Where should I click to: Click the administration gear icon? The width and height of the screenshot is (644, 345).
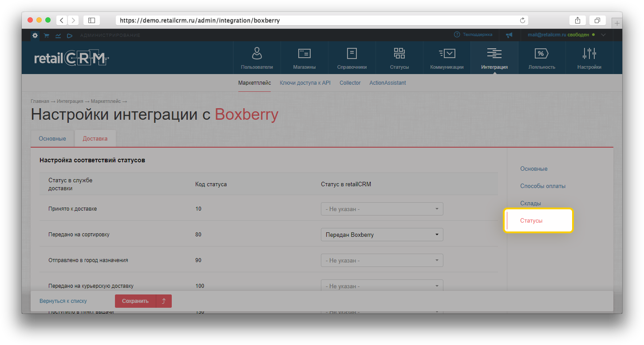(x=35, y=35)
